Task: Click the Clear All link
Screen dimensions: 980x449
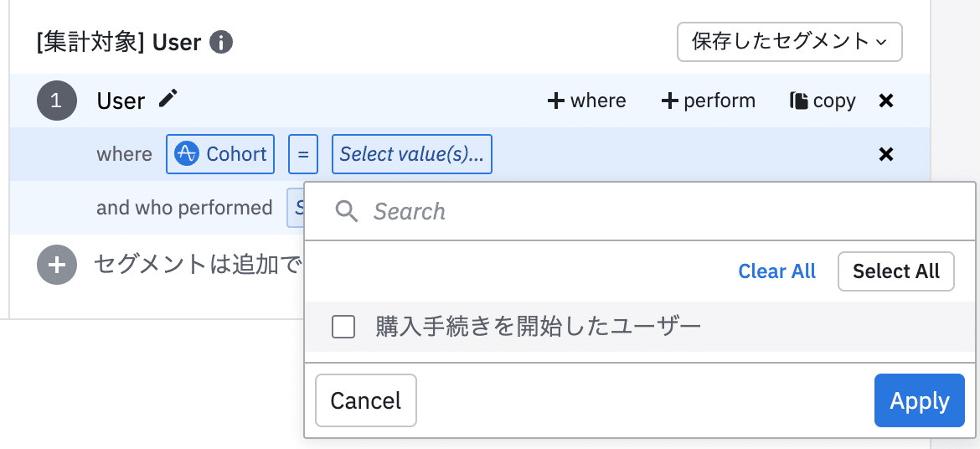Action: 776,271
